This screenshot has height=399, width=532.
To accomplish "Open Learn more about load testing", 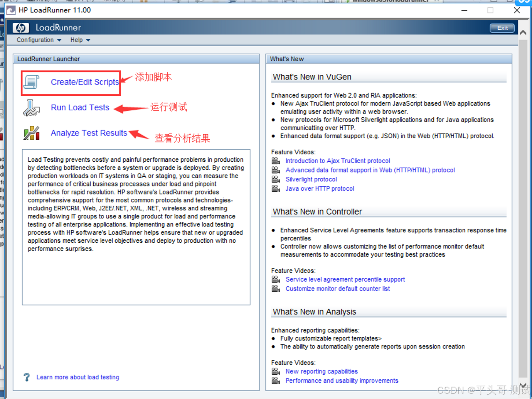I will pyautogui.click(x=78, y=377).
